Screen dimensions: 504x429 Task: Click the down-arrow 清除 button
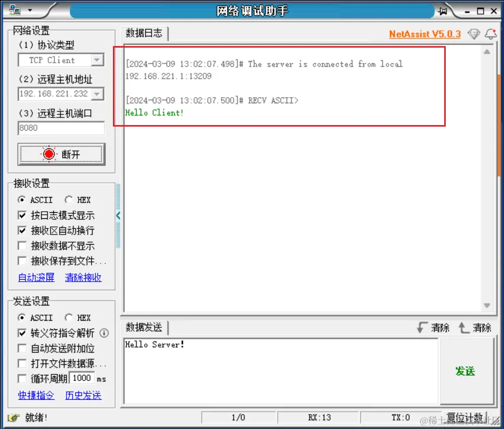[433, 328]
